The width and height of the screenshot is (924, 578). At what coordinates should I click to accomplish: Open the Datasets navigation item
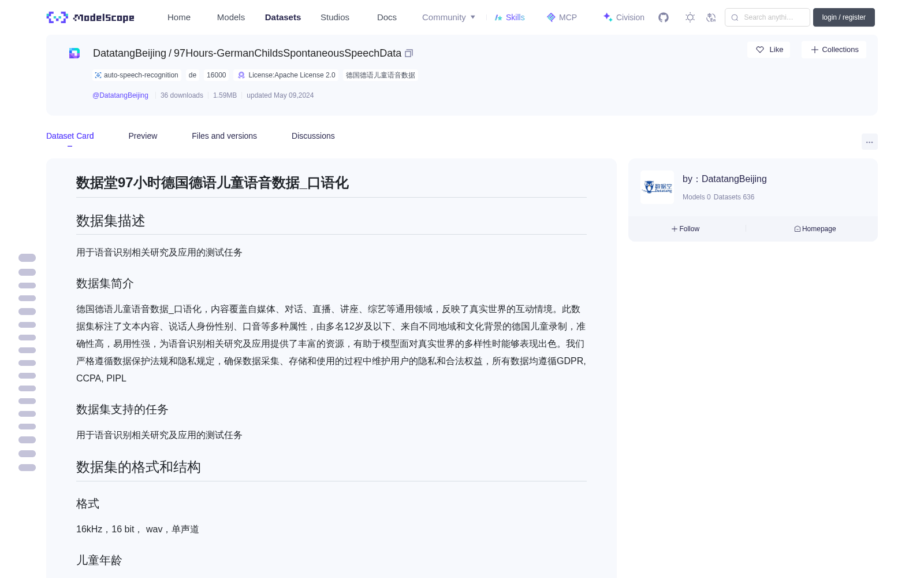point(283,17)
